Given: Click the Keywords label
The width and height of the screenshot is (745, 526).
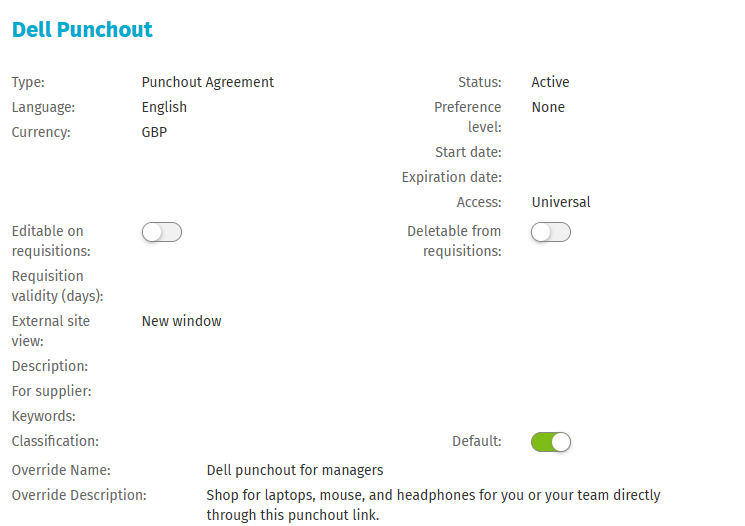Looking at the screenshot, I should coord(44,416).
